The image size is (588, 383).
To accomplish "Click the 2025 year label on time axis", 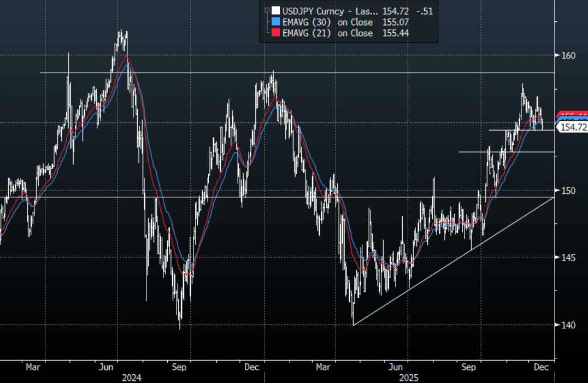I will pos(409,377).
